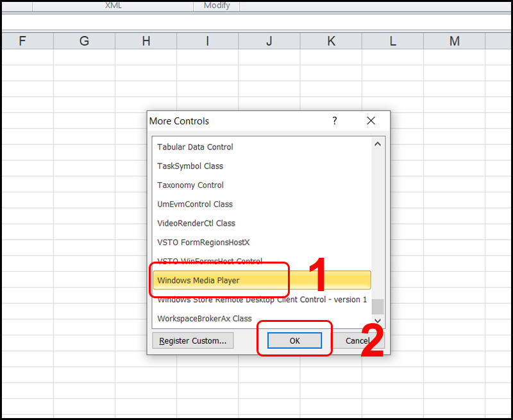Click the list scroll up arrow
Viewport: 513px width, 420px height.
378,144
